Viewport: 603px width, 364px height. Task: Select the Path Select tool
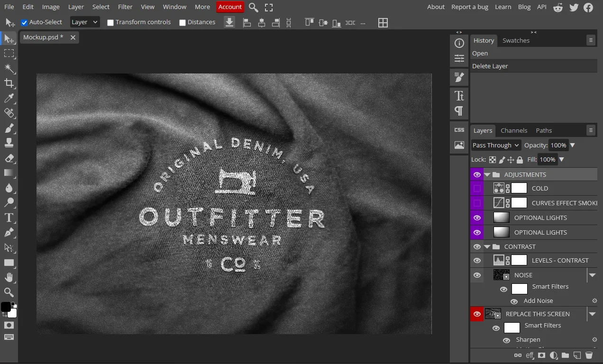pos(9,247)
